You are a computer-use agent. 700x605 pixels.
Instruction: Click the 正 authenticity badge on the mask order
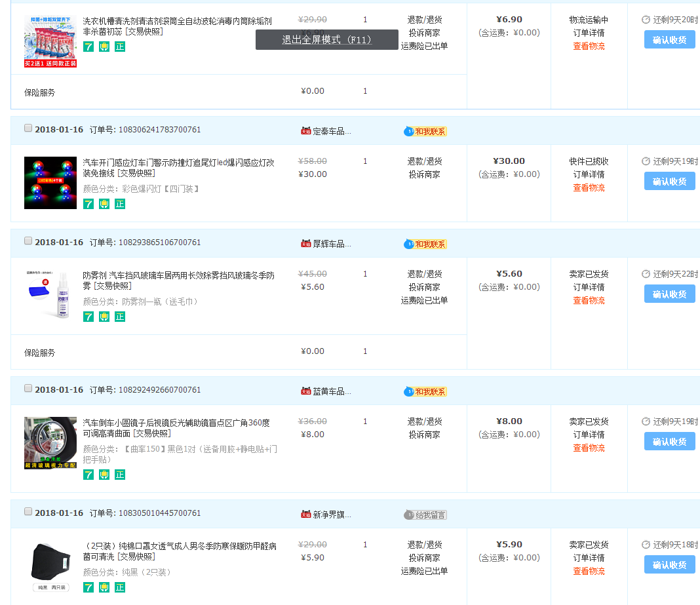tap(119, 587)
